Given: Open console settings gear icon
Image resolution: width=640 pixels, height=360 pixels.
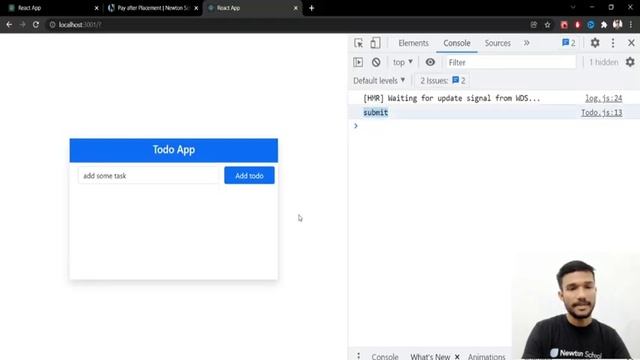Looking at the screenshot, I should pos(630,62).
